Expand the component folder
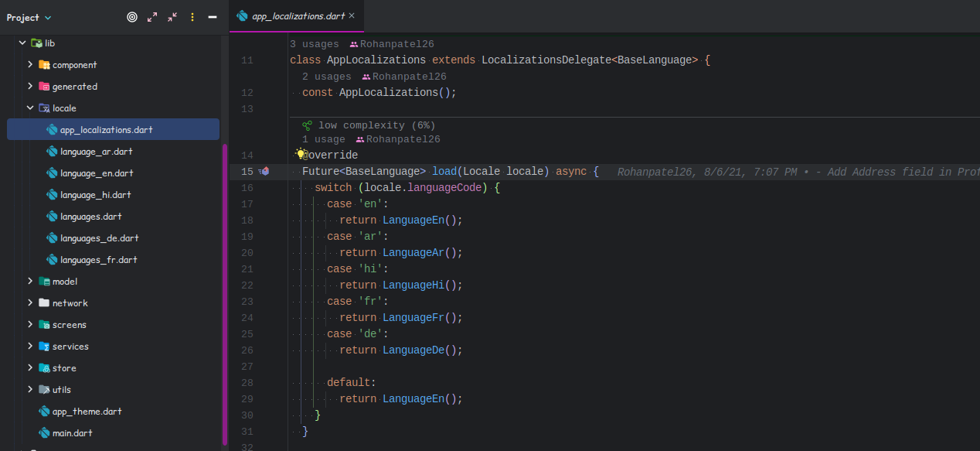The height and width of the screenshot is (451, 980). click(30, 65)
